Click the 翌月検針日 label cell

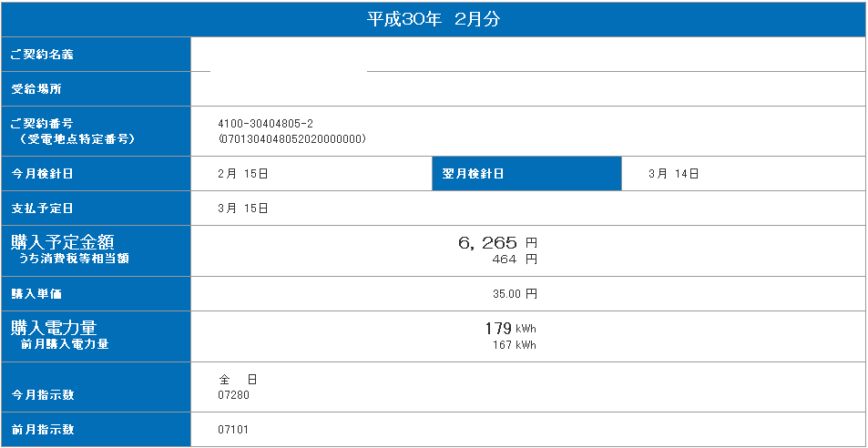[526, 174]
